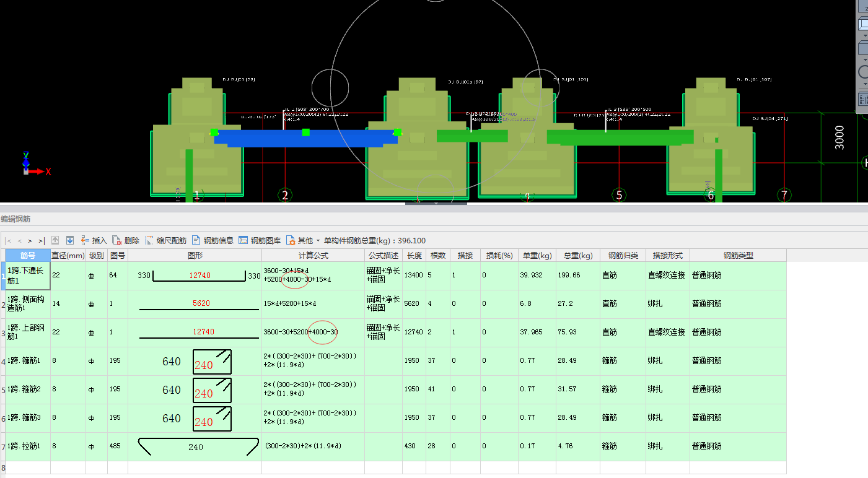This screenshot has height=478, width=868.
Task: Click the unit weight cell 37.965
Action: tap(537, 332)
